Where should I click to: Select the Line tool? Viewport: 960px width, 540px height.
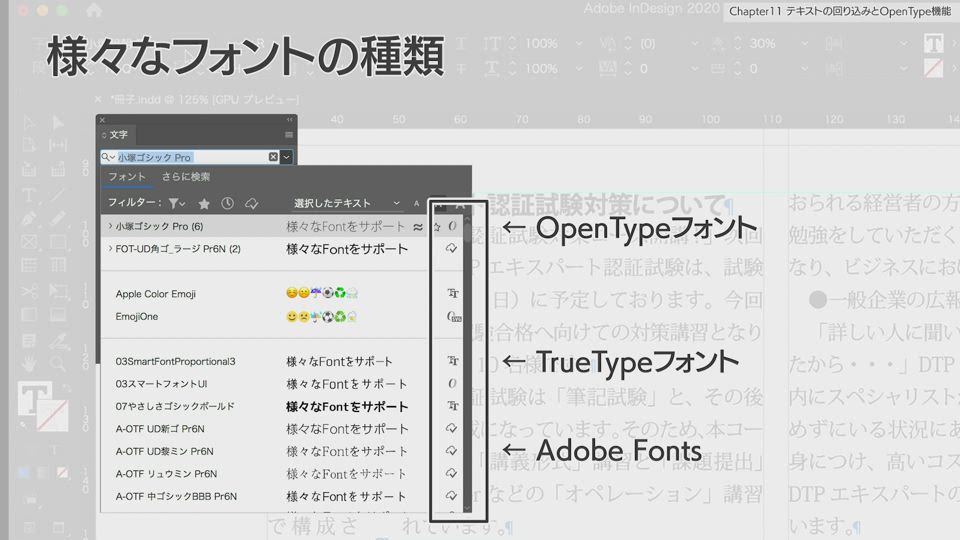58,195
